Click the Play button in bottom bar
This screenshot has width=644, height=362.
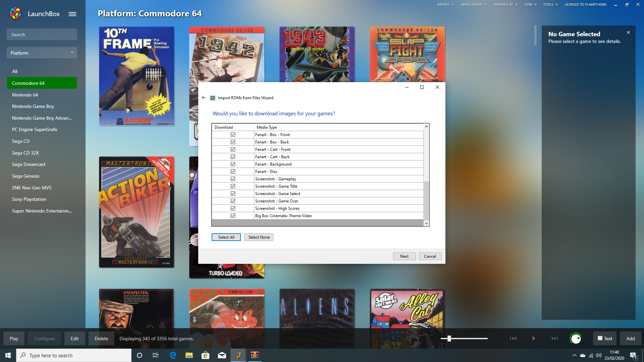click(14, 339)
